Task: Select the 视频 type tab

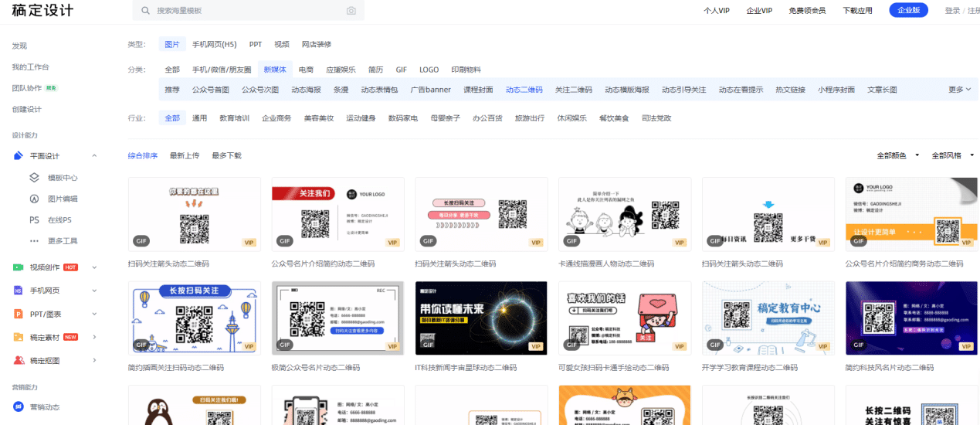Action: [282, 44]
